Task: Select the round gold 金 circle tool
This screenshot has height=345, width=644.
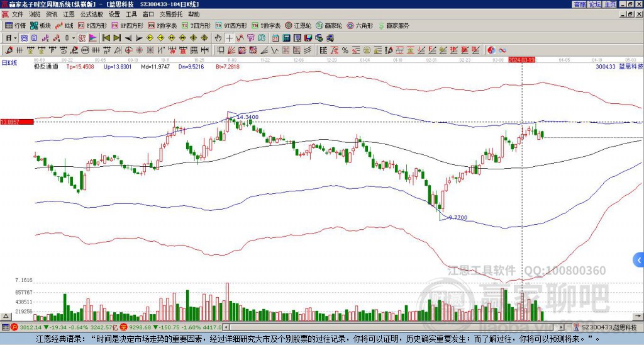Action: click(367, 50)
